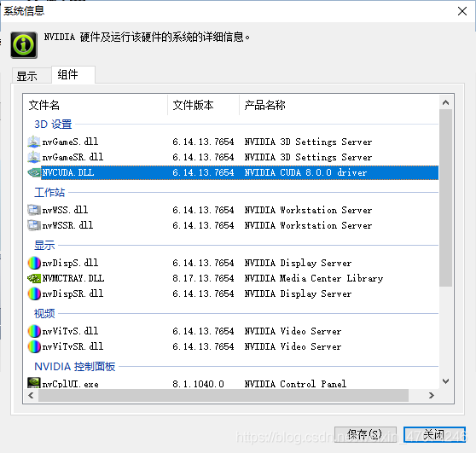
Task: Select the 工作站 group header
Action: click(x=49, y=192)
